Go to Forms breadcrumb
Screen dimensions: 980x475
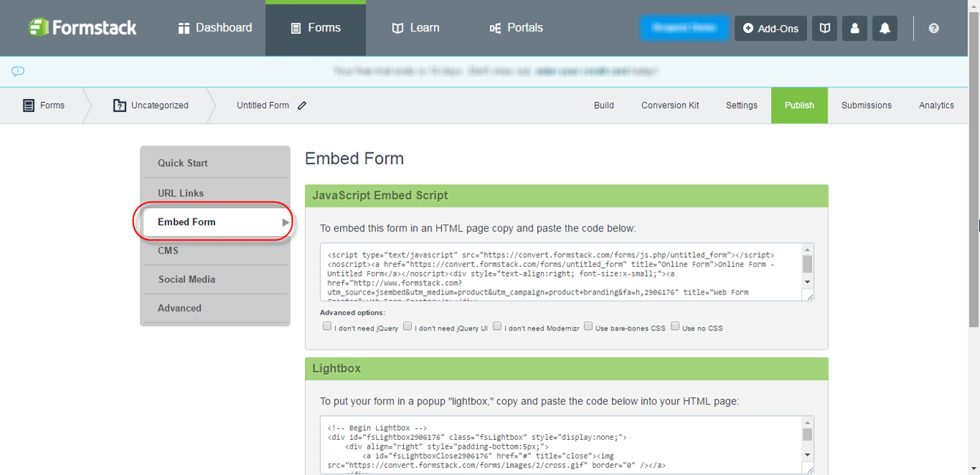point(43,106)
